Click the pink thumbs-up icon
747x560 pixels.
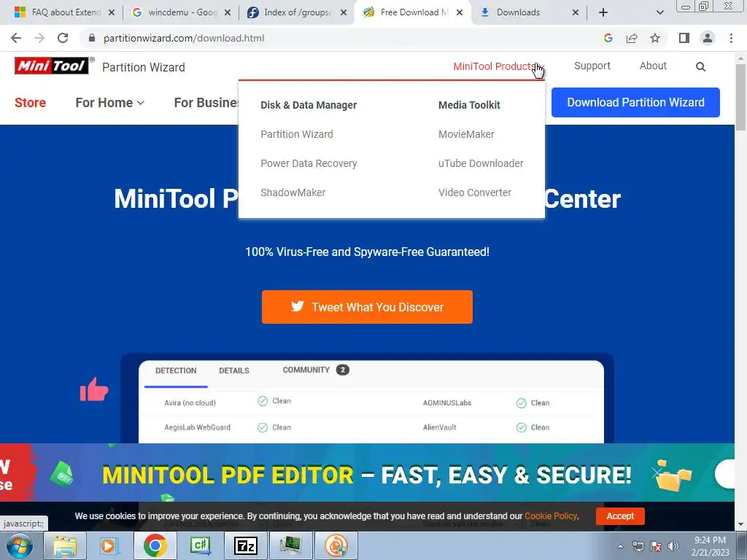(94, 389)
